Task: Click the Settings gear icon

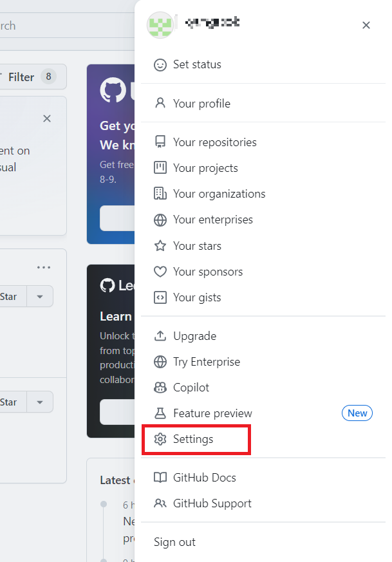Action: click(x=160, y=439)
